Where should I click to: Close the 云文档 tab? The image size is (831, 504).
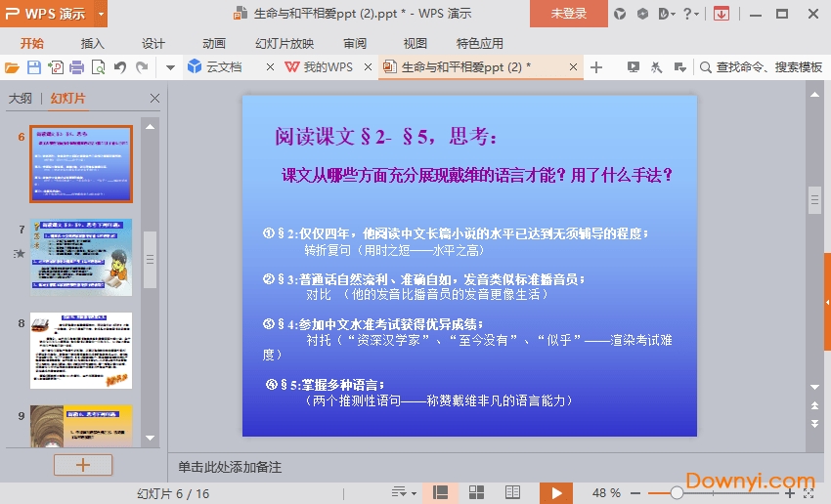270,67
